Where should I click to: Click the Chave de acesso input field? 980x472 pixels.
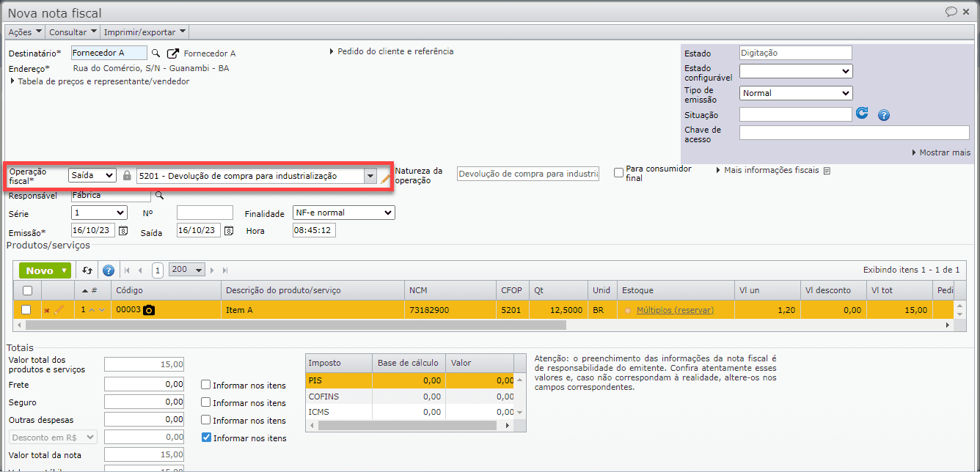(x=854, y=133)
